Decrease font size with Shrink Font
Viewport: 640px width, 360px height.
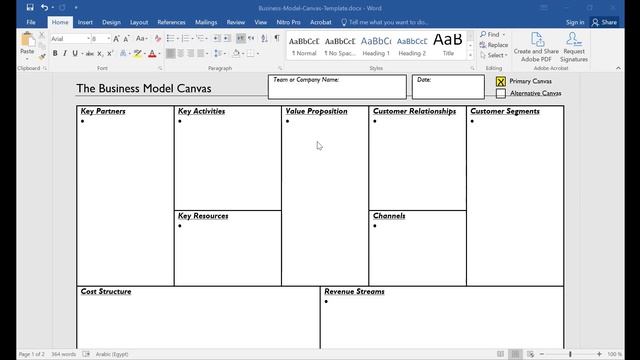pyautogui.click(x=127, y=39)
